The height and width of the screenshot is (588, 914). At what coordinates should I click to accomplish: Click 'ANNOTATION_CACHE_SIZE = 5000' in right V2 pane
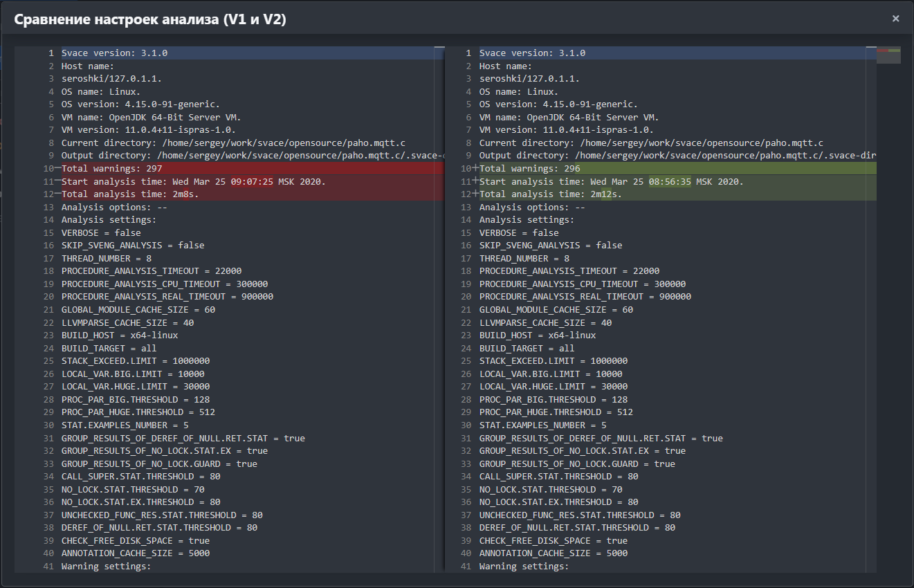[x=554, y=553]
